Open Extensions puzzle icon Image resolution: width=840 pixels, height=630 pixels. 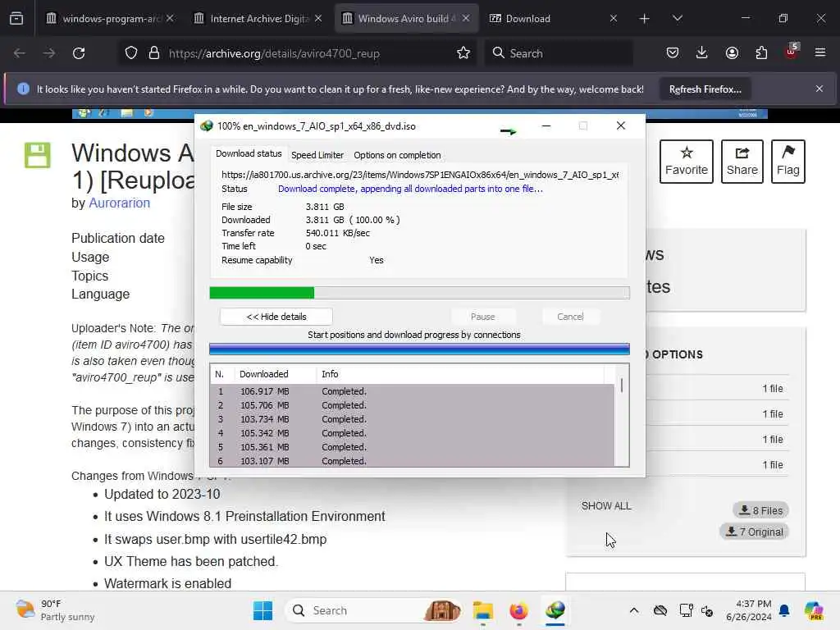tap(761, 53)
